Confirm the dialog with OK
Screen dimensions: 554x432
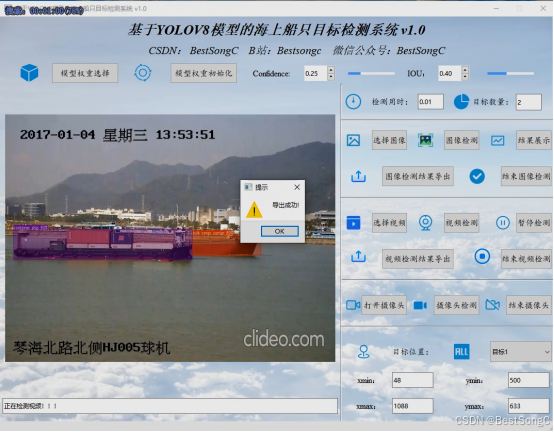click(279, 231)
